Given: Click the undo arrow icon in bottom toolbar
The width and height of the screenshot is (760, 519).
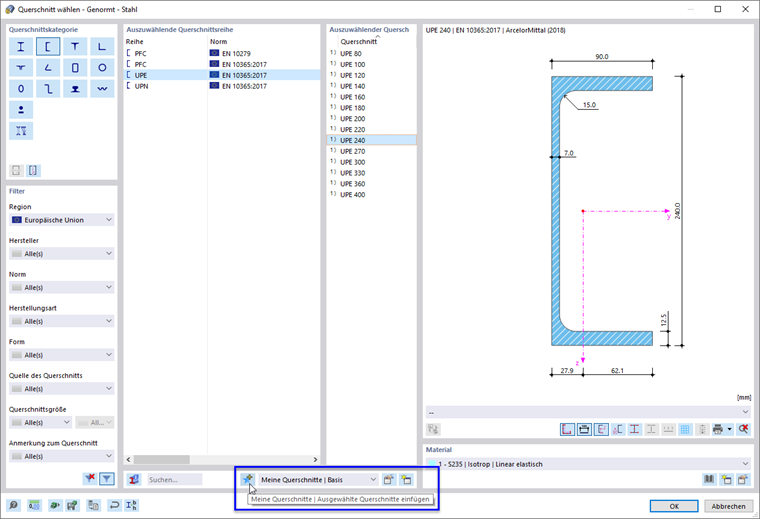Looking at the screenshot, I should pyautogui.click(x=114, y=505).
